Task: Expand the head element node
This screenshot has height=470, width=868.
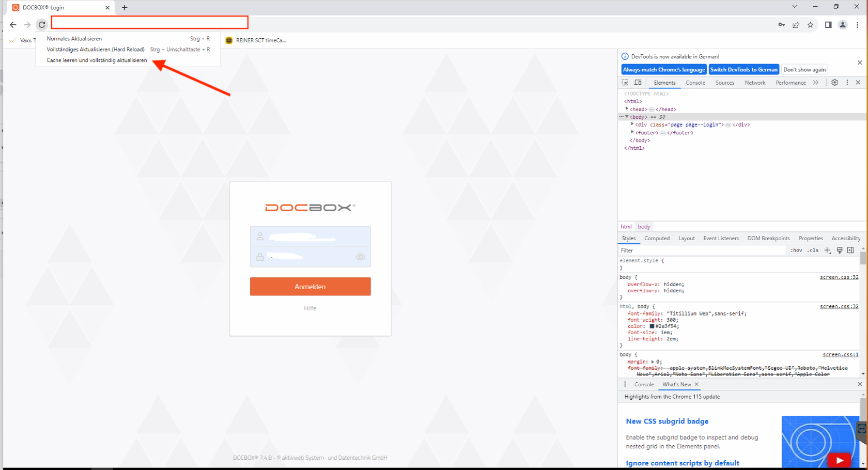Action: [x=627, y=109]
